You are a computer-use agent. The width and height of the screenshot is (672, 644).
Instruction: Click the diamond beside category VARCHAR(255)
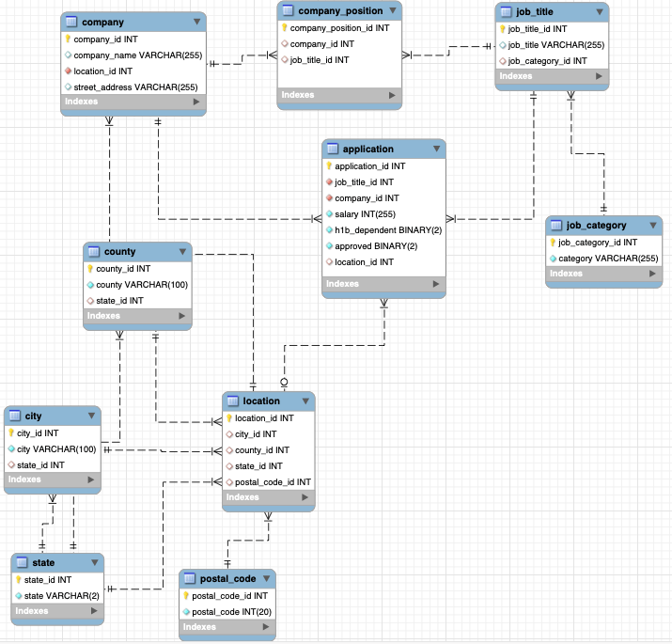553,259
